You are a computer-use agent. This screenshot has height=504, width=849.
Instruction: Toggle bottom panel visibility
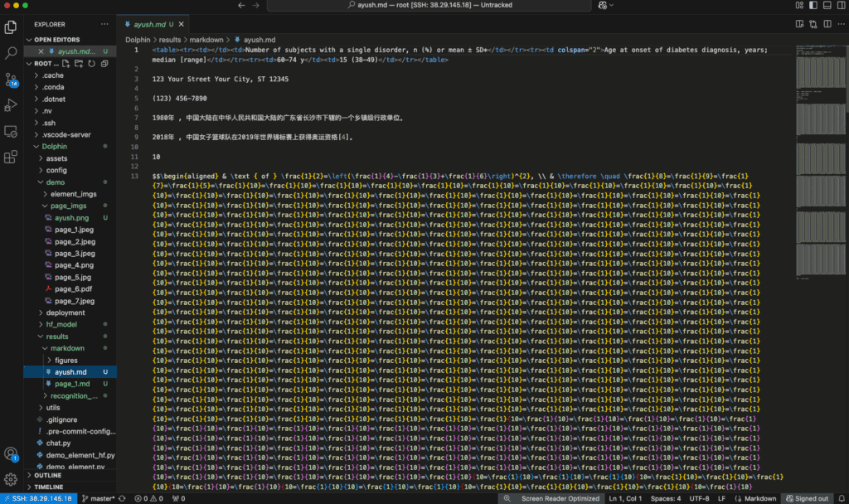827,5
